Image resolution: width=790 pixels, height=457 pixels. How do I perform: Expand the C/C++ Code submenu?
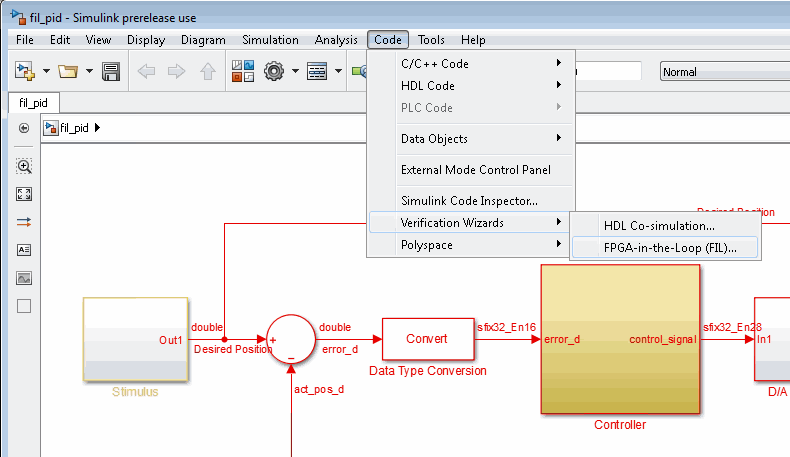(472, 64)
